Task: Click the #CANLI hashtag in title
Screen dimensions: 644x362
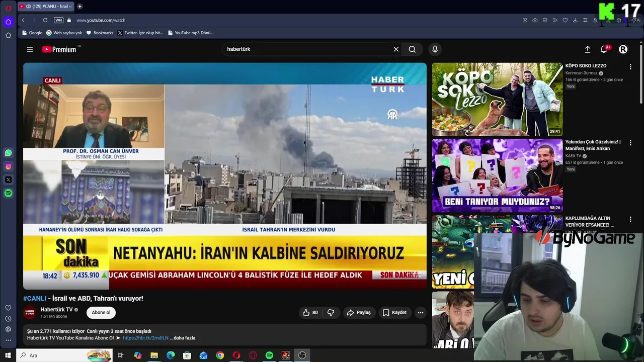Action: tap(35, 299)
